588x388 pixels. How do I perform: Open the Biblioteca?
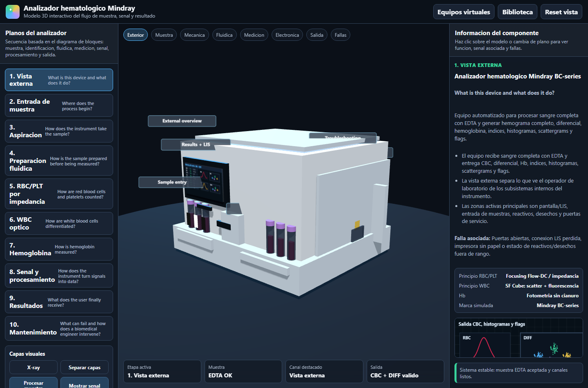[517, 12]
